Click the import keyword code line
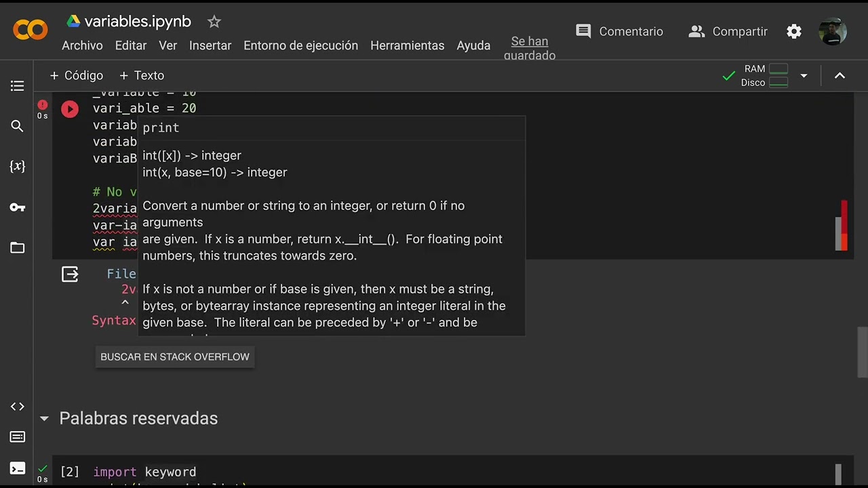The width and height of the screenshot is (868, 488). (144, 472)
